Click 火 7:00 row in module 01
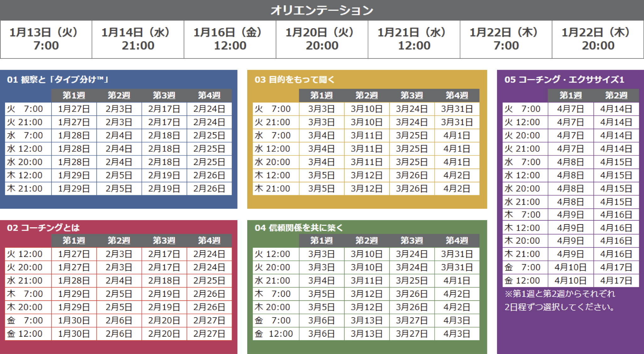This screenshot has width=644, height=354. point(25,109)
